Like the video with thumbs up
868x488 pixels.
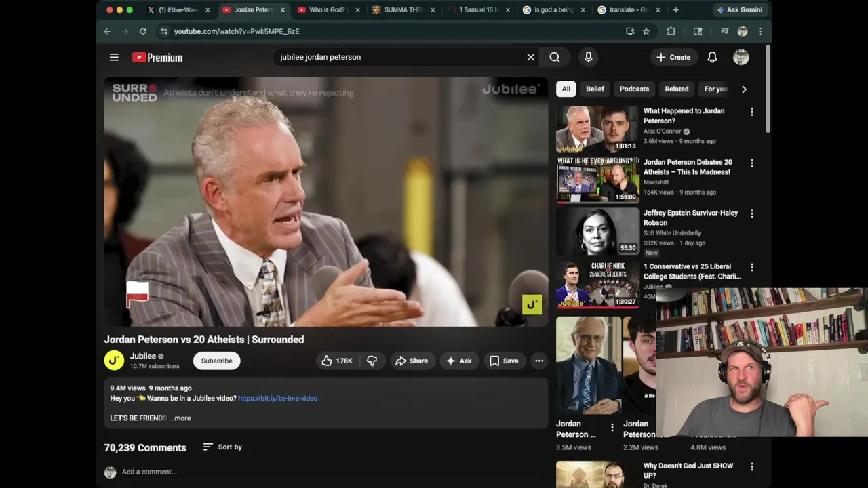(337, 361)
